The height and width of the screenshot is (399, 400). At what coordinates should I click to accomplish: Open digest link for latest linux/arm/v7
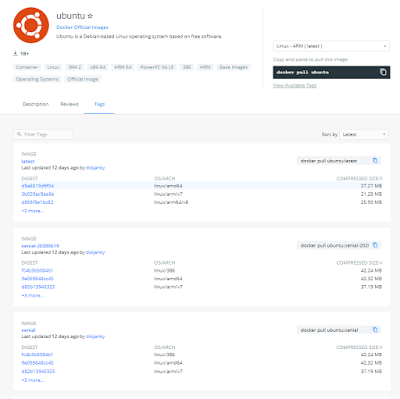point(38,194)
